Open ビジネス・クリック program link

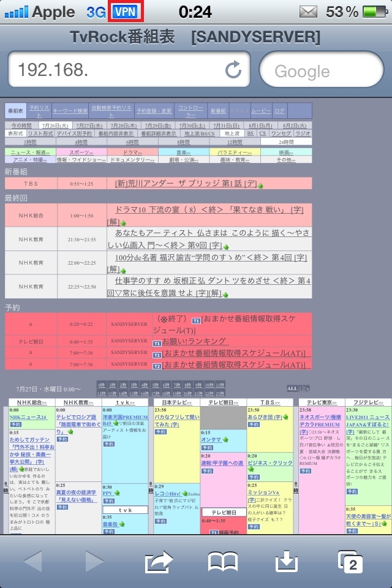point(270,463)
